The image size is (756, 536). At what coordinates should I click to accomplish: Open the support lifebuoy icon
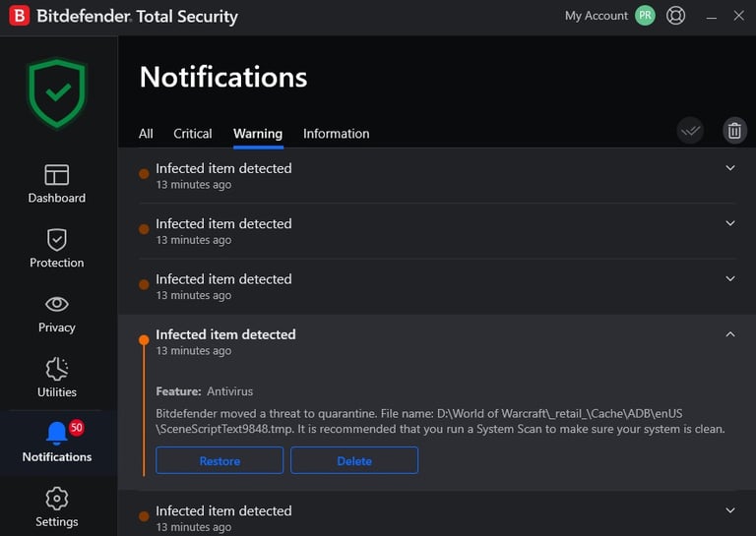(675, 16)
